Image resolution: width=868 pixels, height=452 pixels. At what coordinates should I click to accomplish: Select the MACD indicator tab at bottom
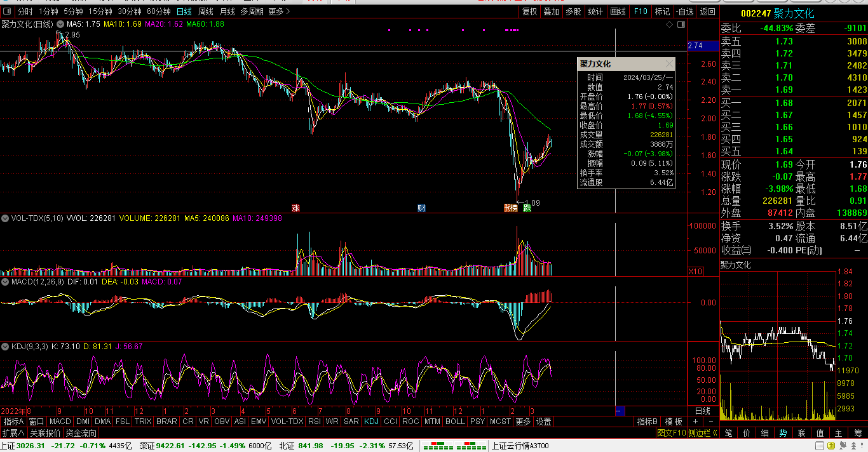(60, 422)
